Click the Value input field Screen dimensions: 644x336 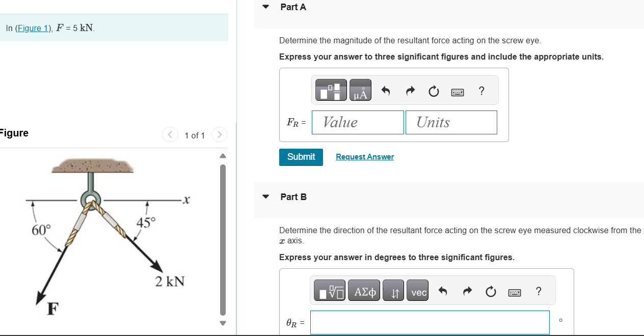pyautogui.click(x=357, y=122)
